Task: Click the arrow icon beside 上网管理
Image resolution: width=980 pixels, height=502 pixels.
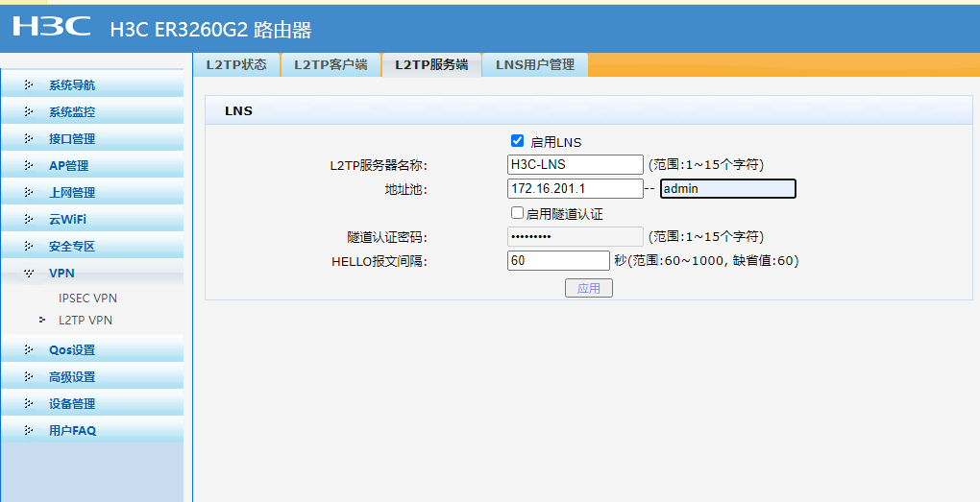Action: click(29, 192)
